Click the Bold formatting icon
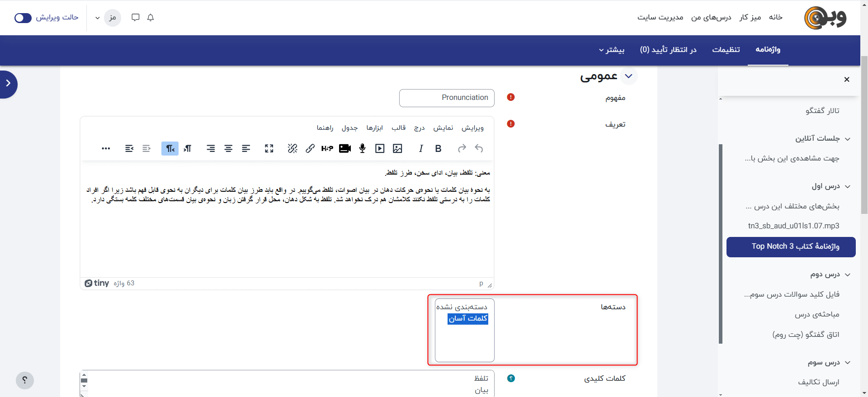Viewport: 868px width, 397px height. coord(438,149)
